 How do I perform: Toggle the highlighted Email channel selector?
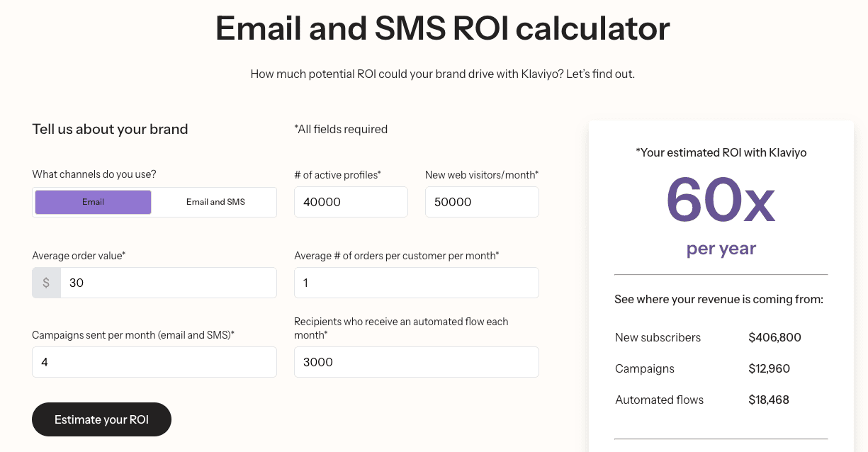tap(92, 202)
